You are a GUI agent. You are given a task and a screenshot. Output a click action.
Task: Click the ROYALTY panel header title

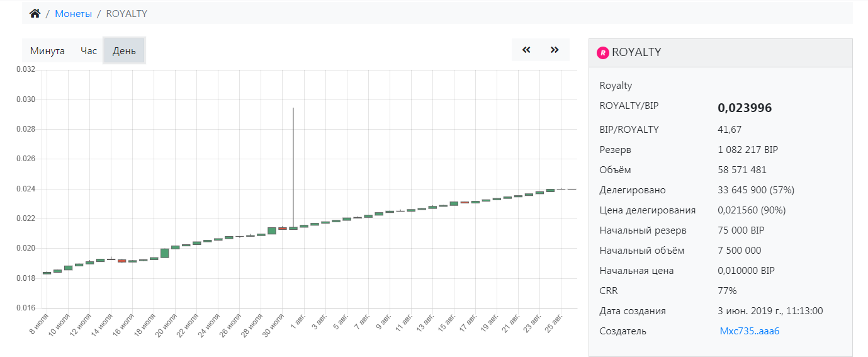click(636, 52)
